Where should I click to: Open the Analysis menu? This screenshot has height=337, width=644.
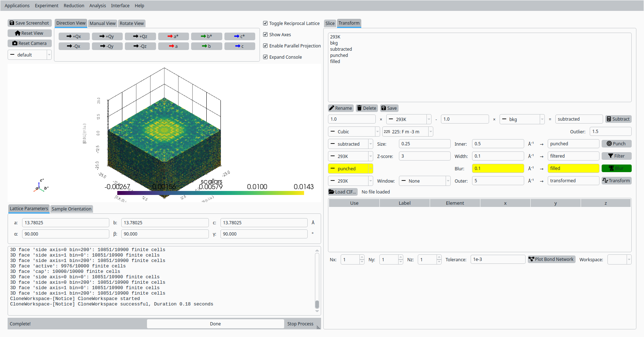coord(98,5)
